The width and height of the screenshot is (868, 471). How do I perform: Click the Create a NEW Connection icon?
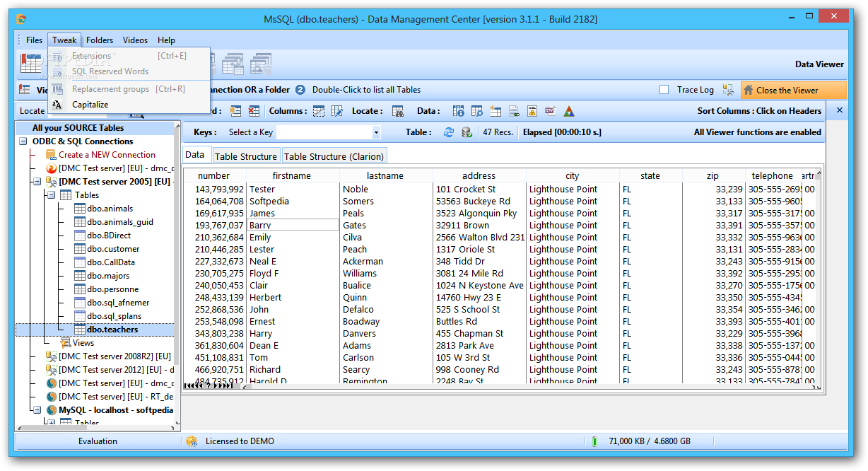pos(51,155)
